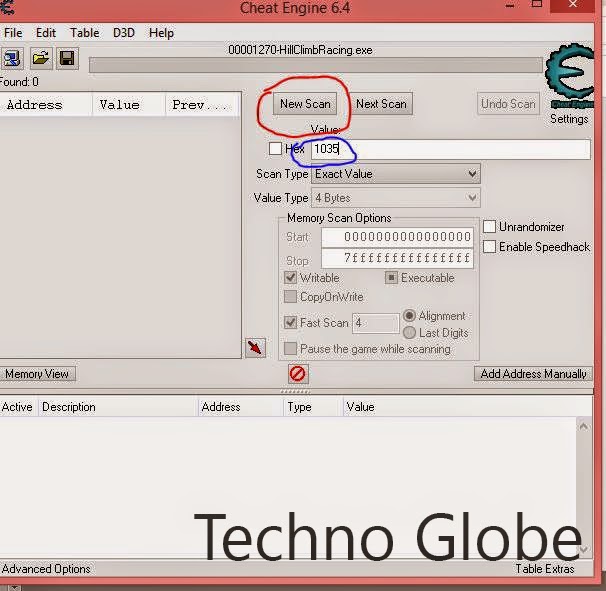Click address table scrollbar up arrow
Image resolution: width=606 pixels, height=591 pixels.
pos(584,427)
